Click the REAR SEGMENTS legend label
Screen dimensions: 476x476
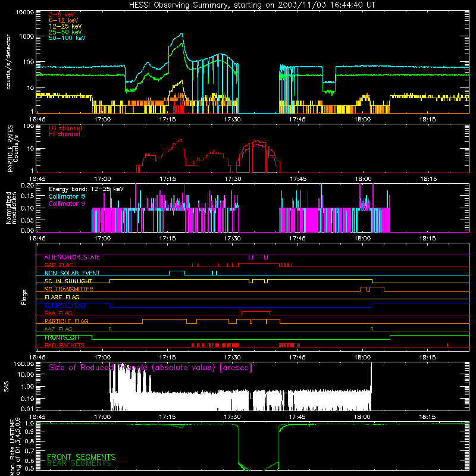point(79,464)
